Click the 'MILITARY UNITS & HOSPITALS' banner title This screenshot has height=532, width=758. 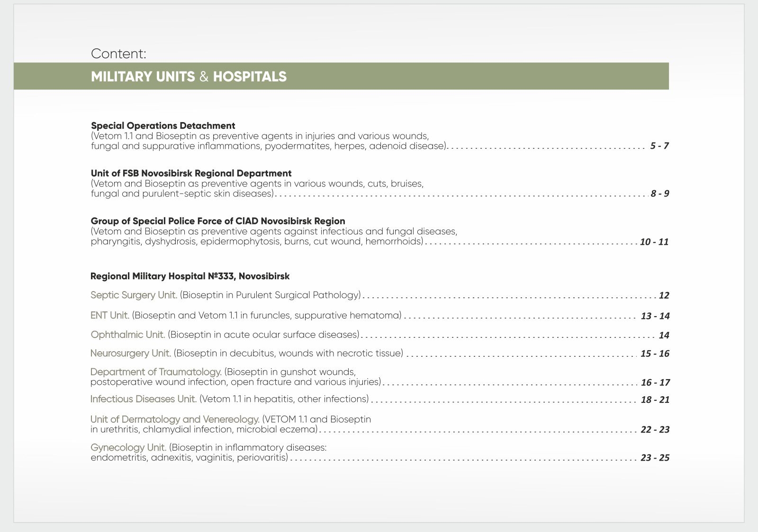[x=189, y=77]
